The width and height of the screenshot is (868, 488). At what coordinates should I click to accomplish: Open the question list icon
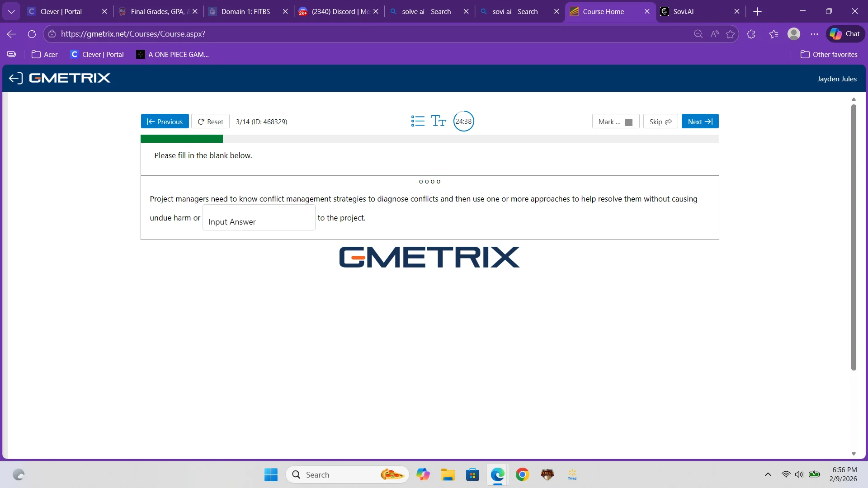[418, 121]
